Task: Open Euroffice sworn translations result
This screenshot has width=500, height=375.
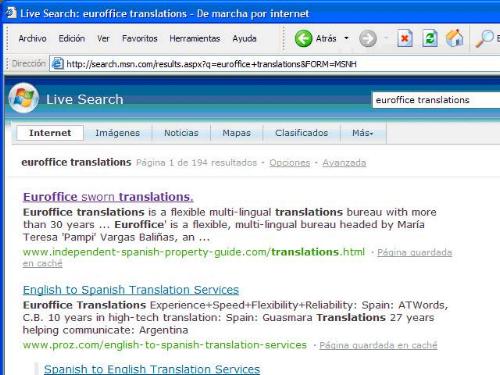Action: [108, 197]
